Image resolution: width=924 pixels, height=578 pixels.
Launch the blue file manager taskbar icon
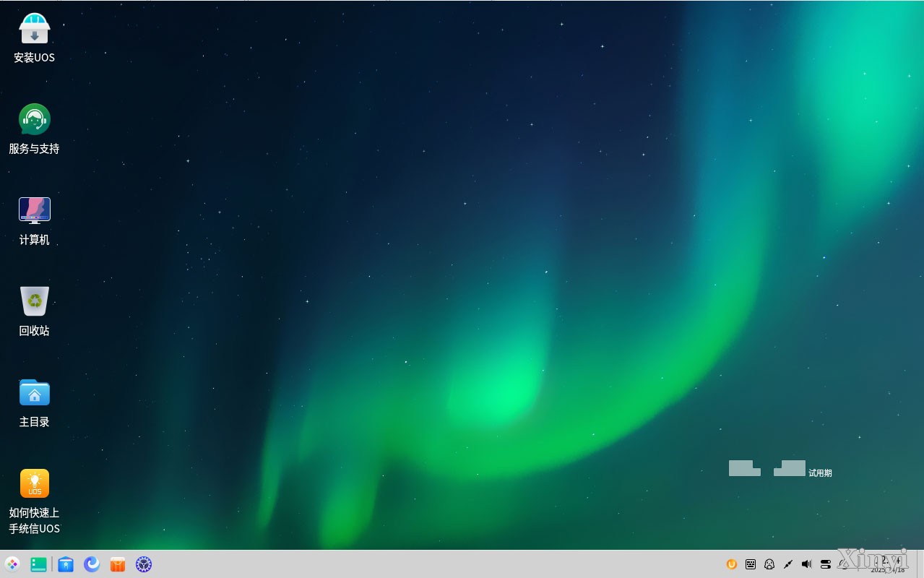pos(66,564)
